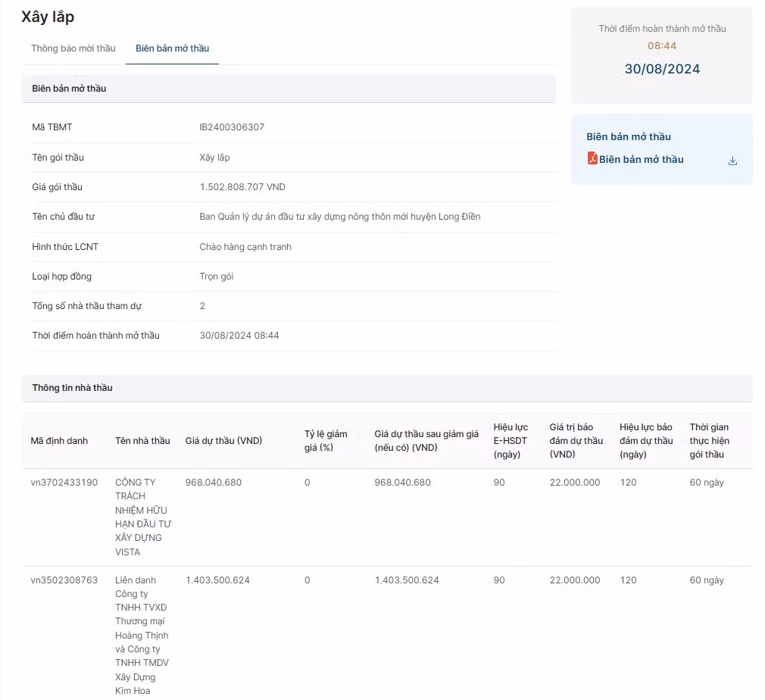Switch to the Thông báo mời thầu tab
The image size is (765, 700).
pos(73,48)
